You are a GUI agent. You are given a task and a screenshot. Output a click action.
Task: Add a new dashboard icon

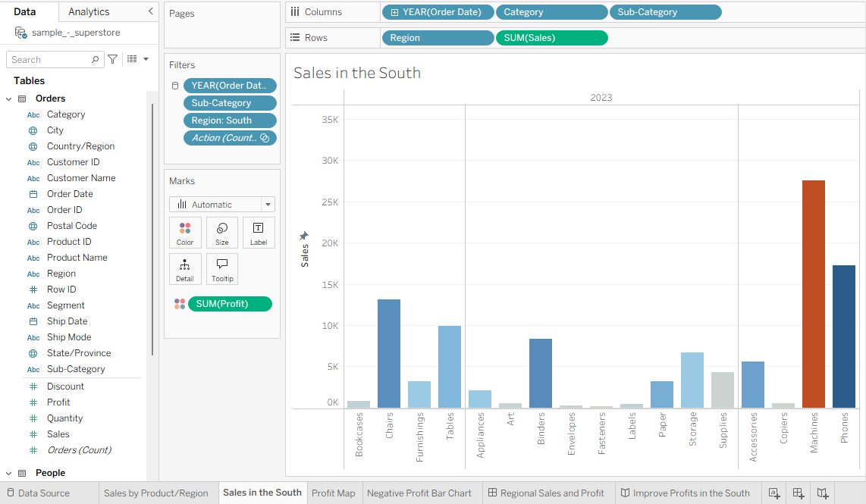point(799,493)
